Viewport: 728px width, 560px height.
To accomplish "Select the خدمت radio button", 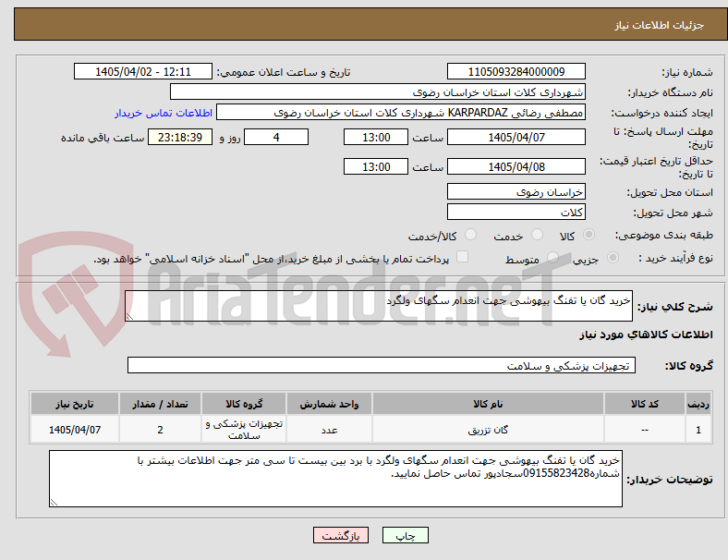I will (x=537, y=235).
